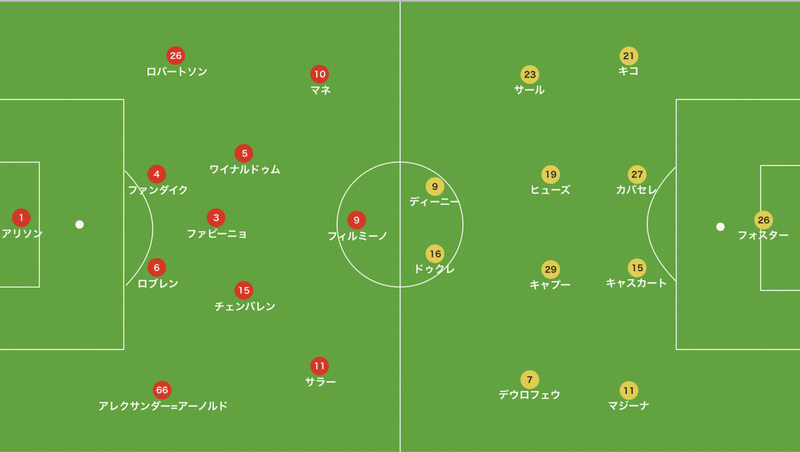Select red number 10 マネ marker
The image size is (800, 452).
point(319,74)
